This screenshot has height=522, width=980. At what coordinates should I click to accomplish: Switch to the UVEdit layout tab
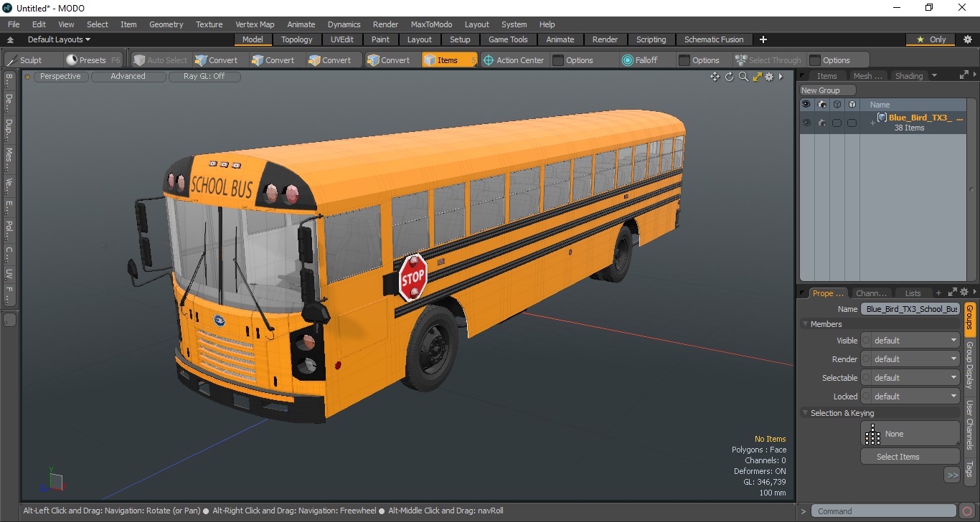[x=341, y=39]
